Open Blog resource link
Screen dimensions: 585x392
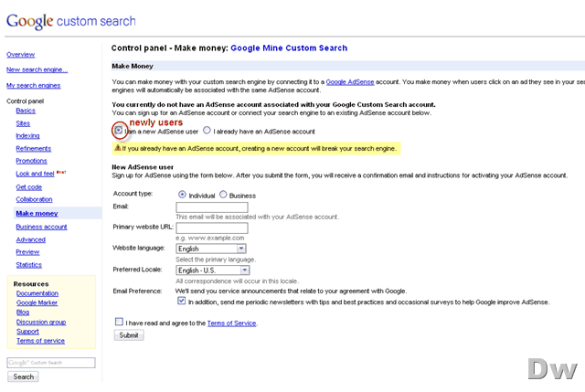pos(23,313)
